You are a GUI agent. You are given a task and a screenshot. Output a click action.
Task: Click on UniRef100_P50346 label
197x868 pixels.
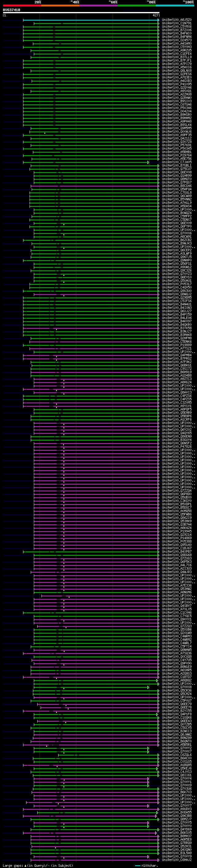point(177,108)
